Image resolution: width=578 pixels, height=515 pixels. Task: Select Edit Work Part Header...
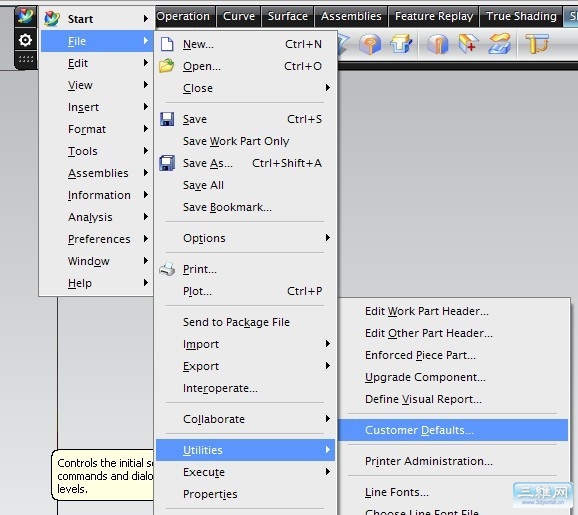click(453, 311)
